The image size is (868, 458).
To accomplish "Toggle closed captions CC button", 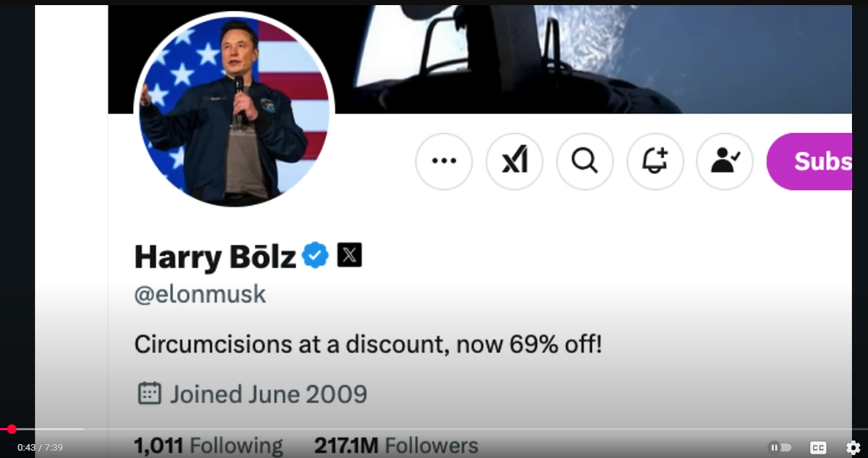I will [818, 448].
